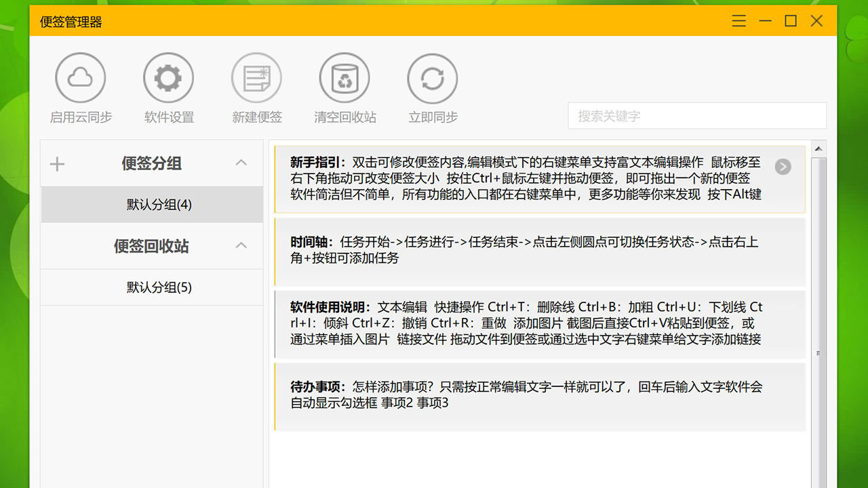Click the minimize button in the title bar
Screen dimensions: 868x488
765,21
